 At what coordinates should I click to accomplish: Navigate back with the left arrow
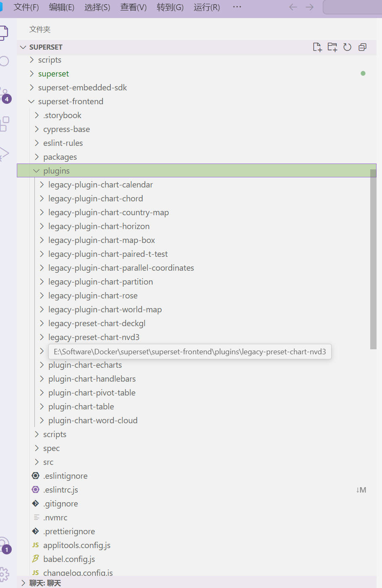click(293, 7)
